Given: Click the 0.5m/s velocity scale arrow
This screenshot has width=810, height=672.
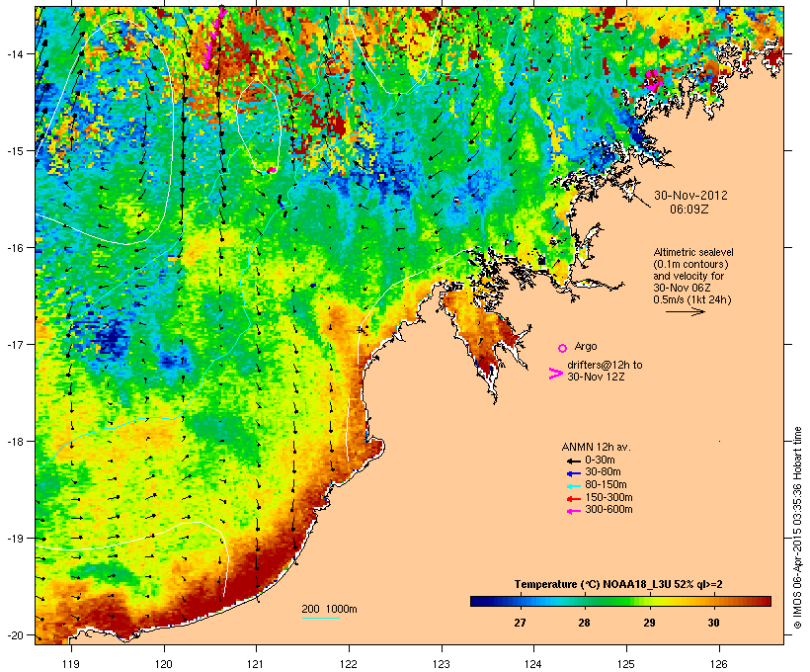Looking at the screenshot, I should click(x=685, y=311).
